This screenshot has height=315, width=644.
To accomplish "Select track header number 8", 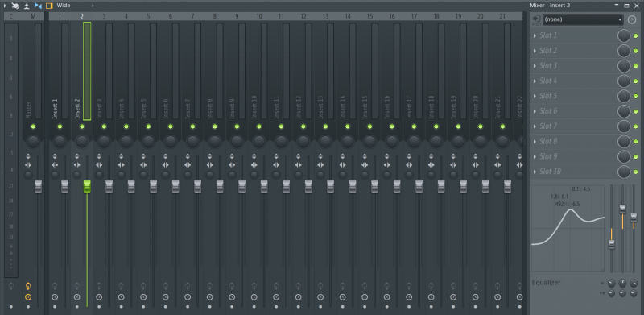I will point(215,16).
